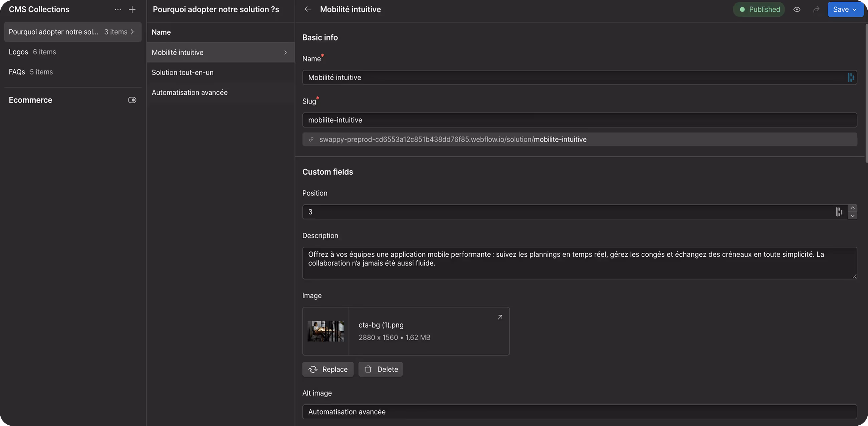Click the Published status badge

tap(759, 9)
